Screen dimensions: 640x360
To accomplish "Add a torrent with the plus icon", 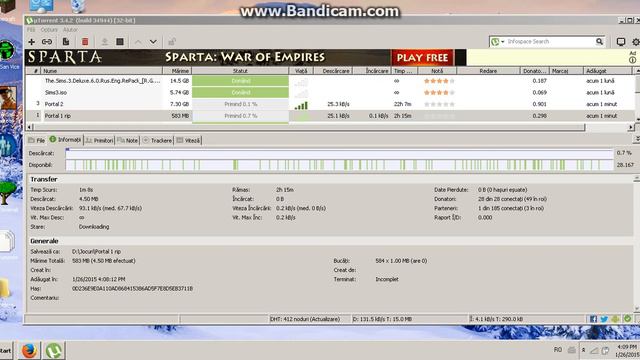I will click(x=31, y=42).
